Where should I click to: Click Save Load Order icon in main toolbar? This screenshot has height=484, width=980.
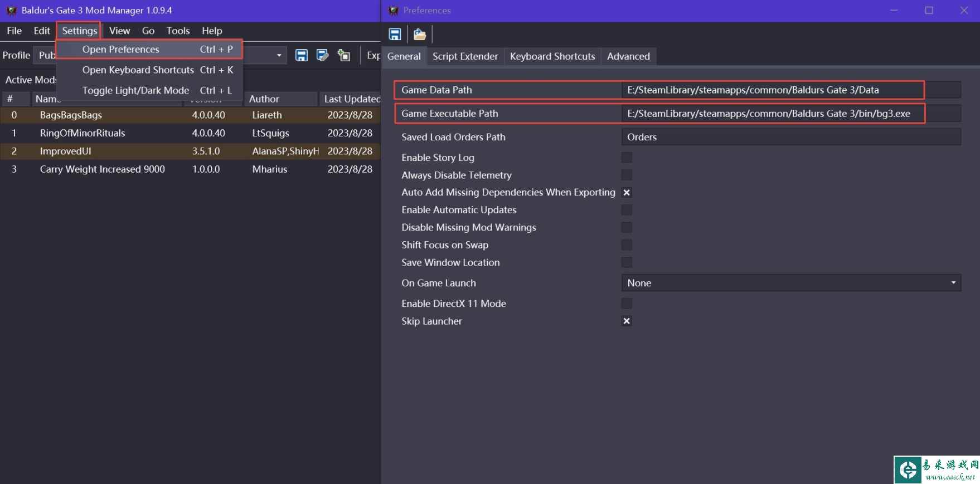tap(302, 55)
